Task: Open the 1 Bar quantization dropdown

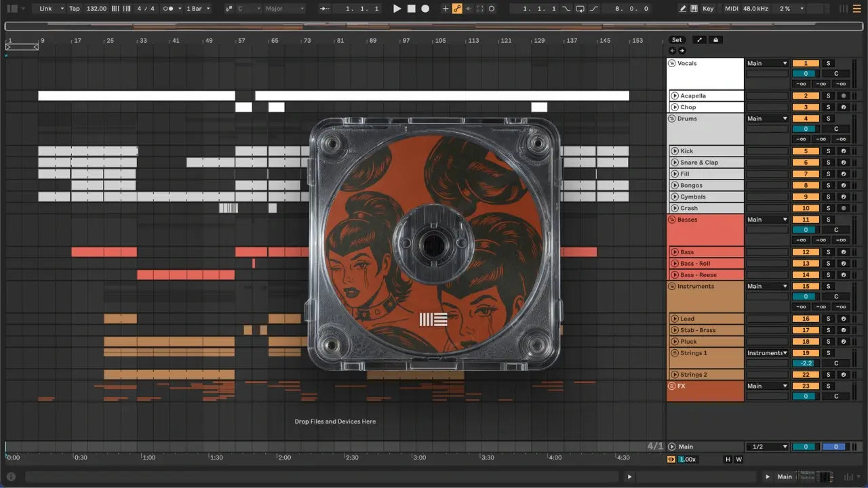Action: 198,9
